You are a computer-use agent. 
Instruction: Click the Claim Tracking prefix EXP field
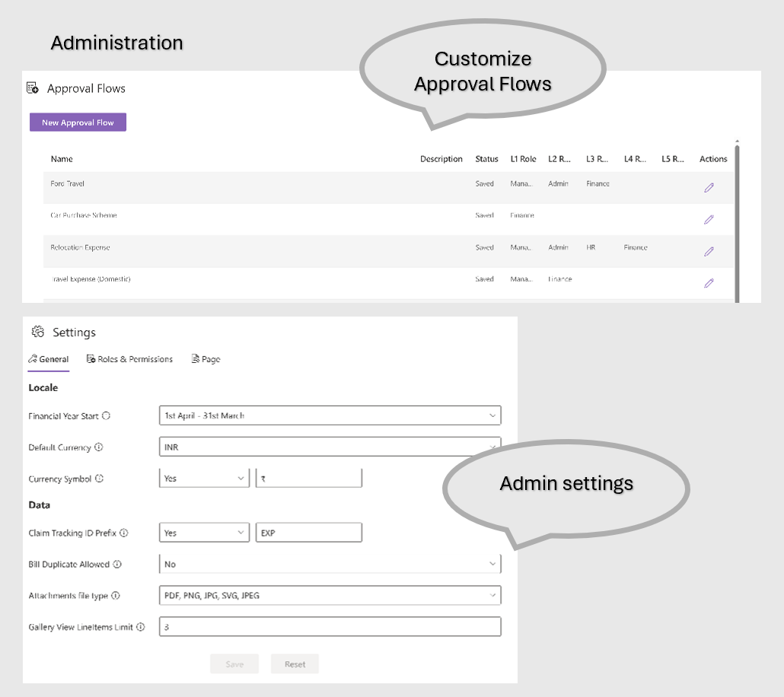coord(308,533)
